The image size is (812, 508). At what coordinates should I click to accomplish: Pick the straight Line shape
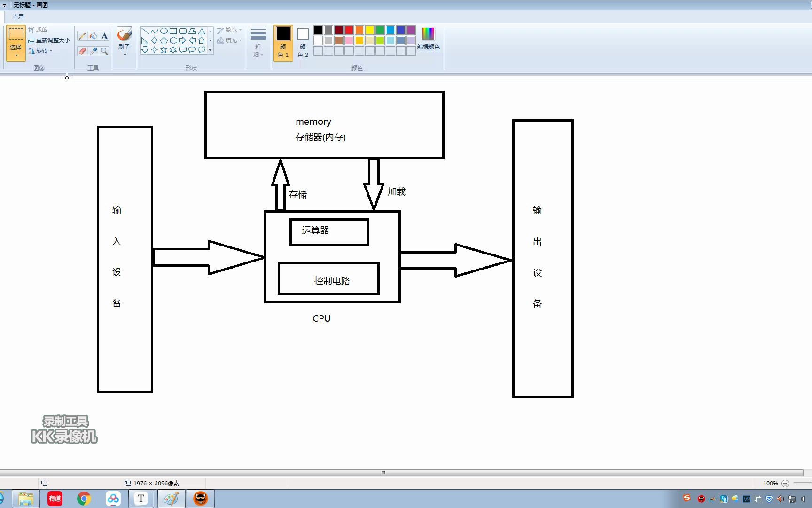point(145,31)
